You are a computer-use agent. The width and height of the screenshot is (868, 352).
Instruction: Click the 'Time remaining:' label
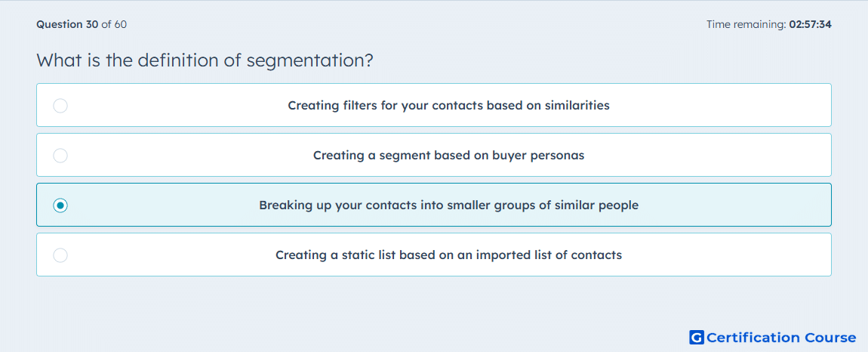pyautogui.click(x=746, y=24)
